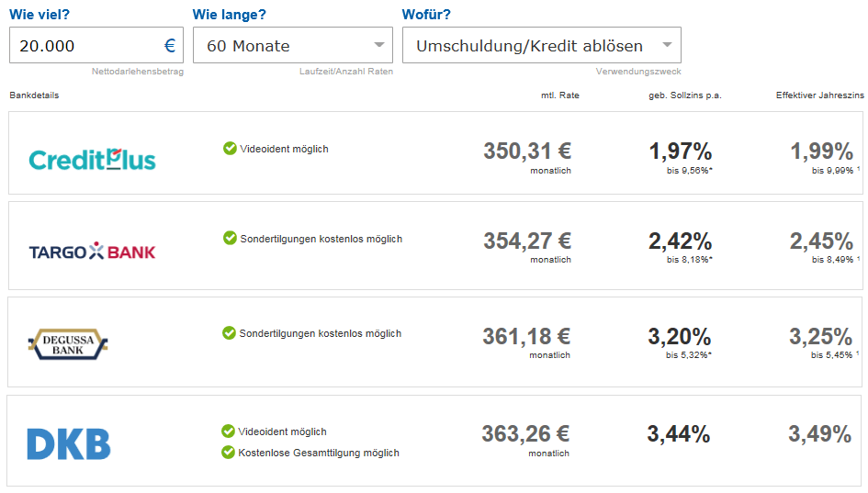Click the 20.000 loan amount input field
This screenshot has height=493, width=868.
tap(96, 45)
